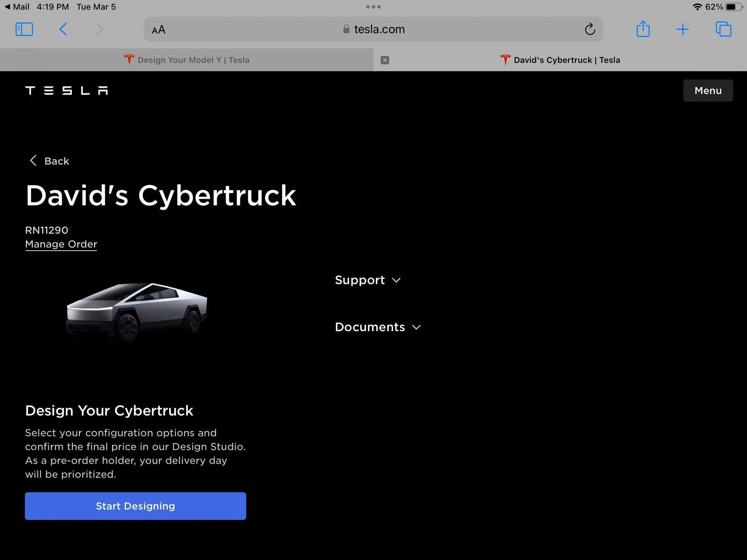
Task: Open the Manage Order link
Action: point(61,244)
